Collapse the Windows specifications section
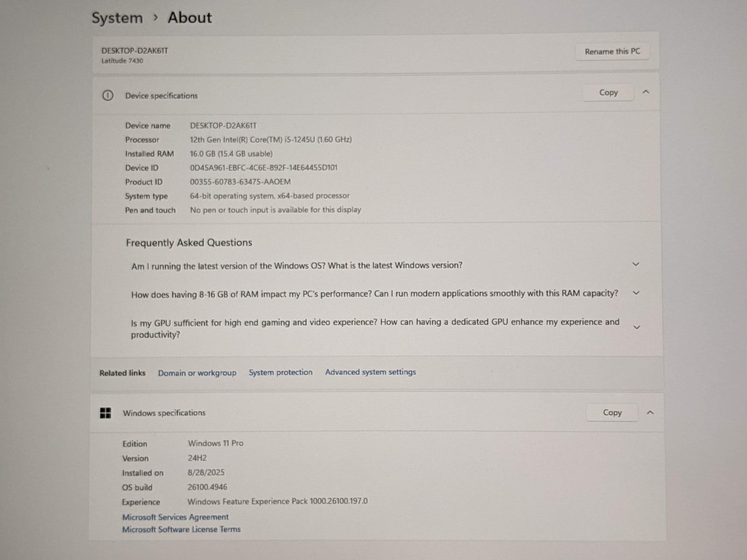This screenshot has width=747, height=560. tap(650, 413)
